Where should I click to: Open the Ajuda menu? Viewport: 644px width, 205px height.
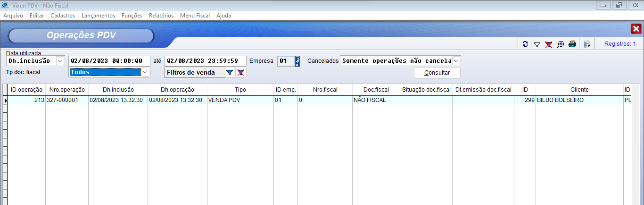pyautogui.click(x=223, y=16)
